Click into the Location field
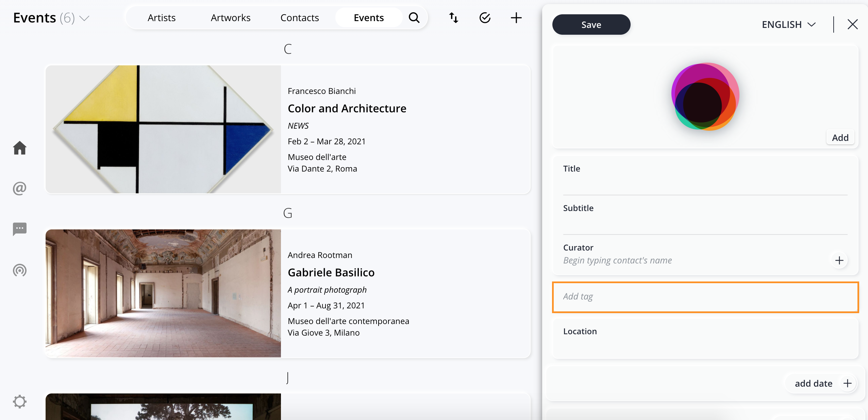The image size is (868, 420). pyautogui.click(x=705, y=338)
